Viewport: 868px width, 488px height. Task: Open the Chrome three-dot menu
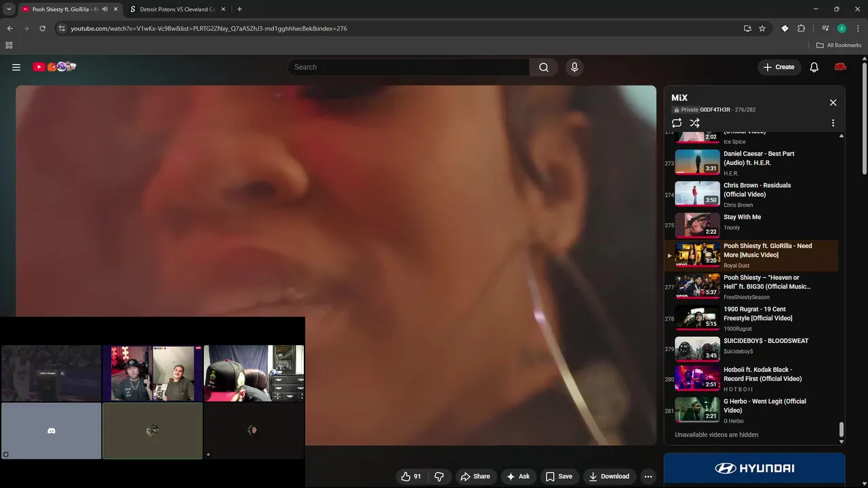point(858,28)
